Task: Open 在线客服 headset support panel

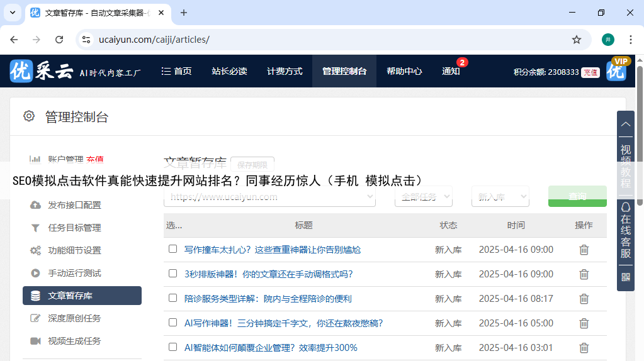Action: tap(625, 231)
